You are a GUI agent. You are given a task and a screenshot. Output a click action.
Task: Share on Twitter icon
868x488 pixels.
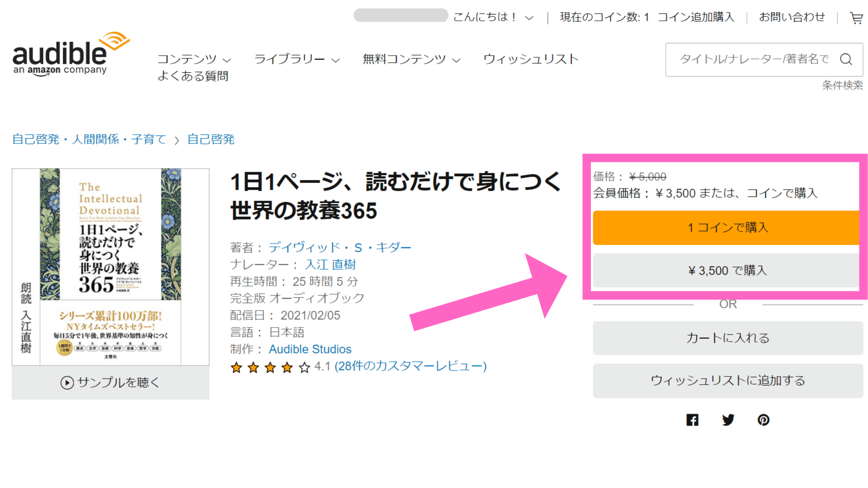coord(728,420)
